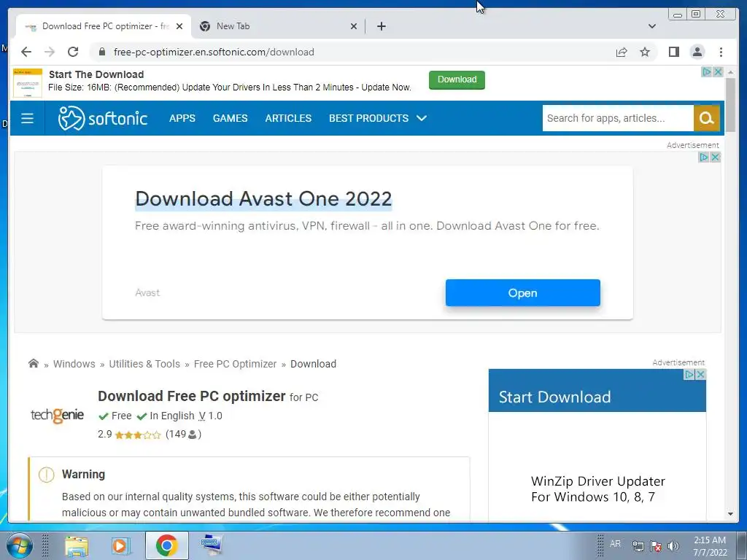Open the Windows Start menu
Image resolution: width=747 pixels, height=560 pixels.
pyautogui.click(x=18, y=545)
